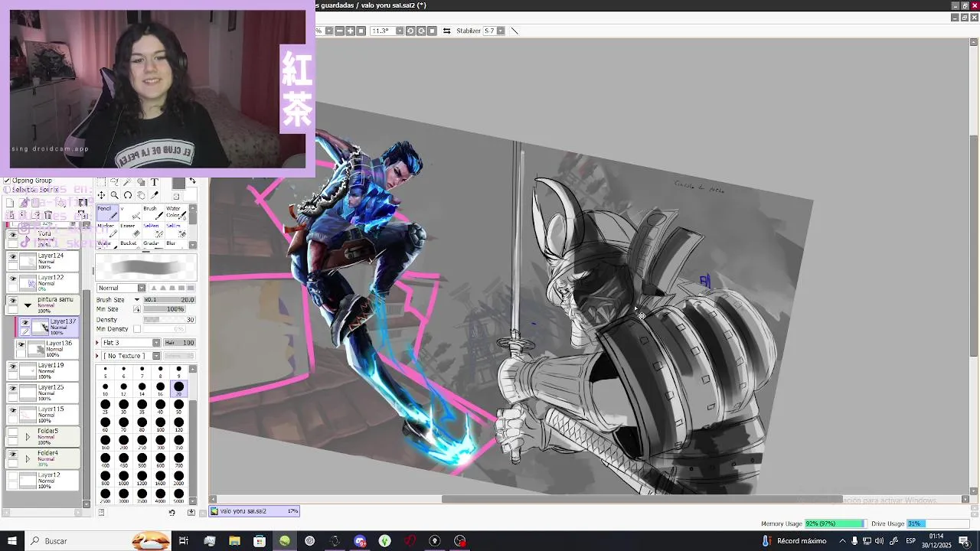Select the magic wand tool
980x551 pixels.
click(x=127, y=182)
